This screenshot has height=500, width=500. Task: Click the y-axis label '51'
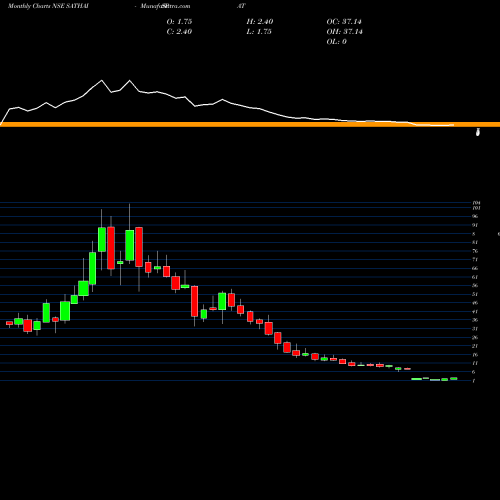click(475, 294)
